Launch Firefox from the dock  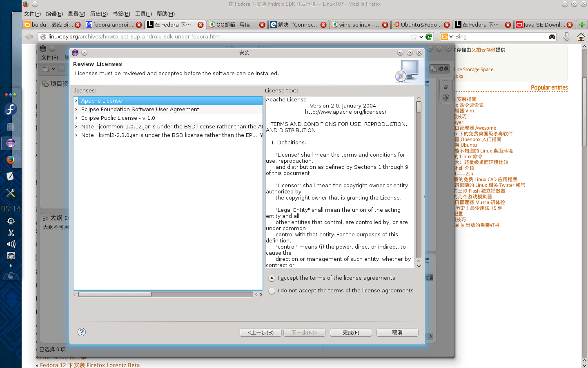(x=11, y=160)
